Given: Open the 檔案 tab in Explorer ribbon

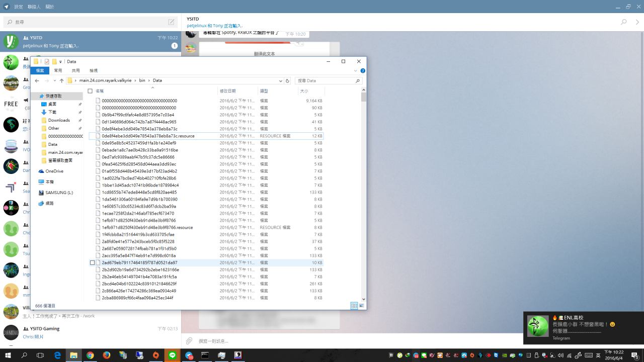Looking at the screenshot, I should pos(40,71).
